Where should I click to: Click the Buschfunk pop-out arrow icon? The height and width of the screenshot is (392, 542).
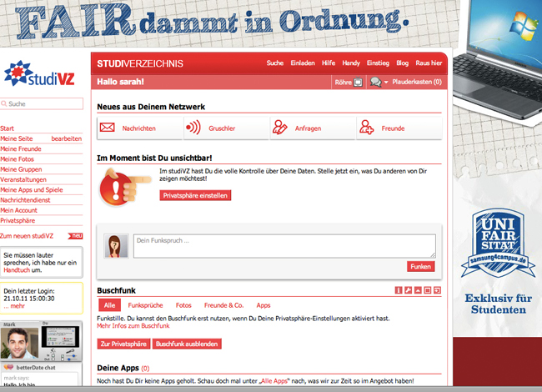tap(437, 290)
